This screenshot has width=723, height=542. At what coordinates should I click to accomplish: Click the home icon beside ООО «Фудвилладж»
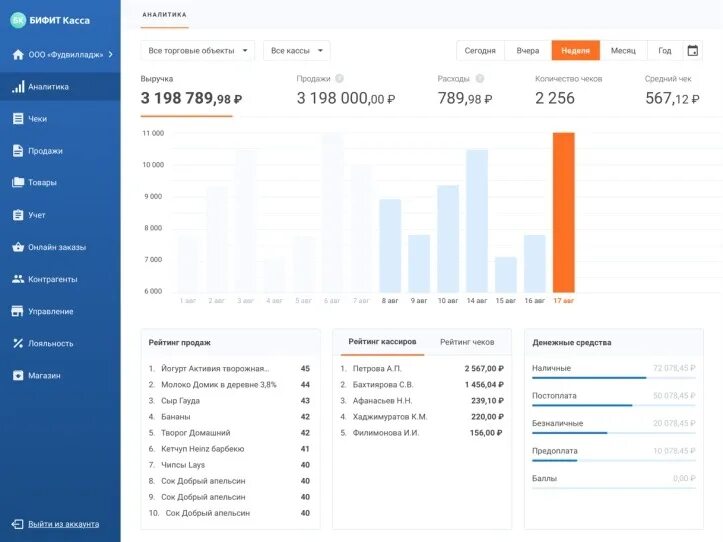click(18, 54)
